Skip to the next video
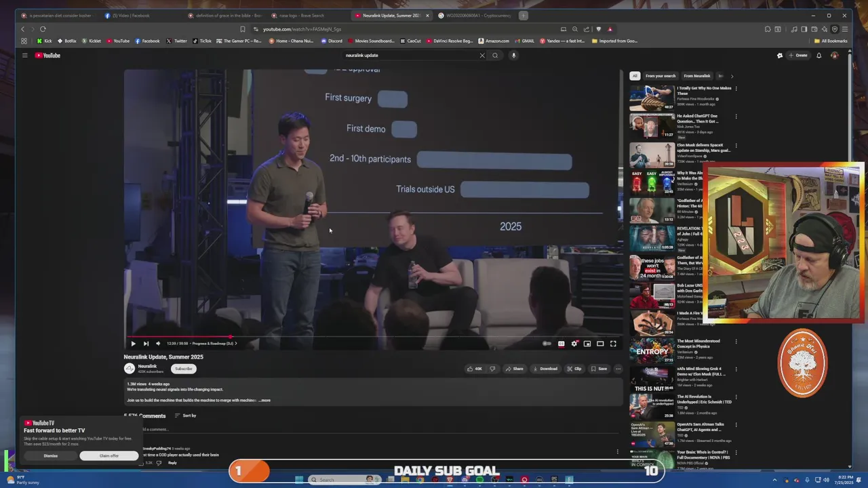Image resolution: width=868 pixels, height=488 pixels. [x=145, y=344]
